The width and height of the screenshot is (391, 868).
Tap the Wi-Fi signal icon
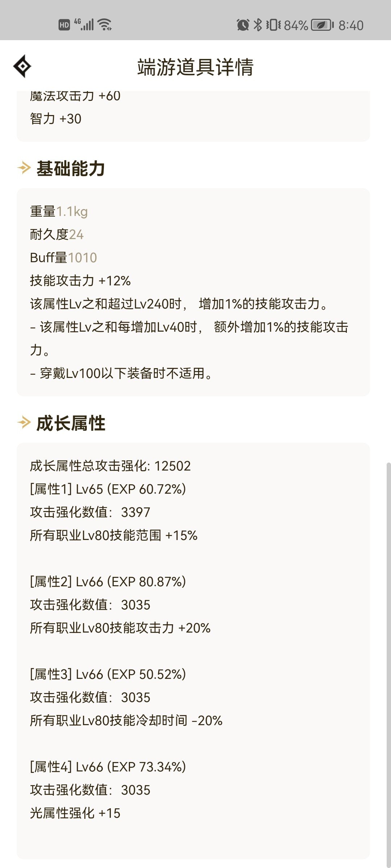coord(105,24)
